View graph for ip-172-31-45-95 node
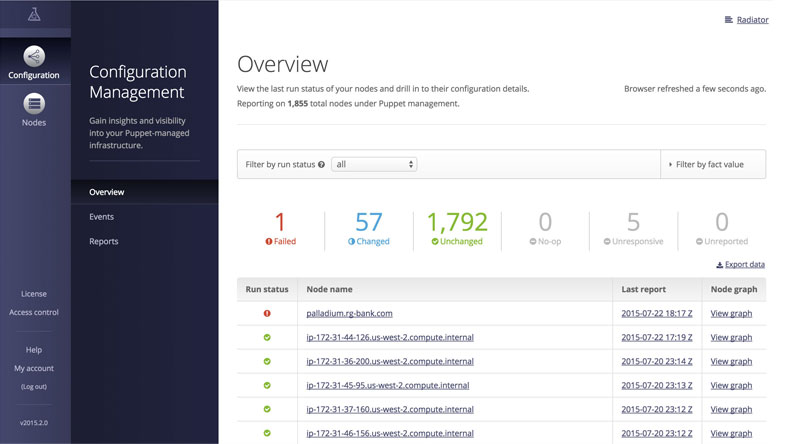This screenshot has width=785, height=444. (x=731, y=385)
